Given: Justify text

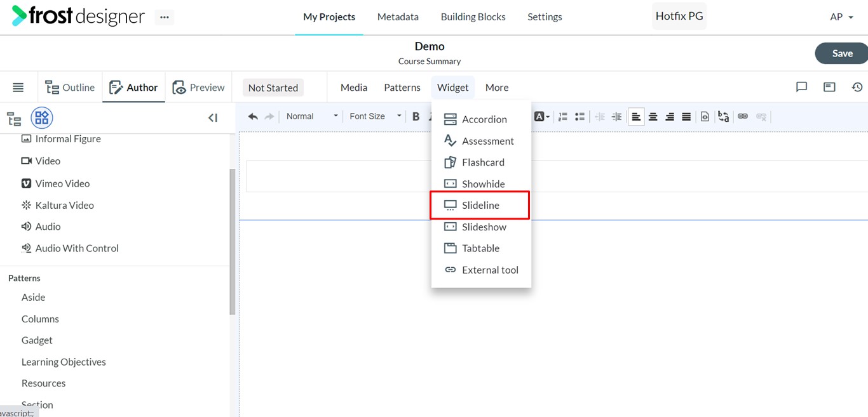Looking at the screenshot, I should [686, 116].
